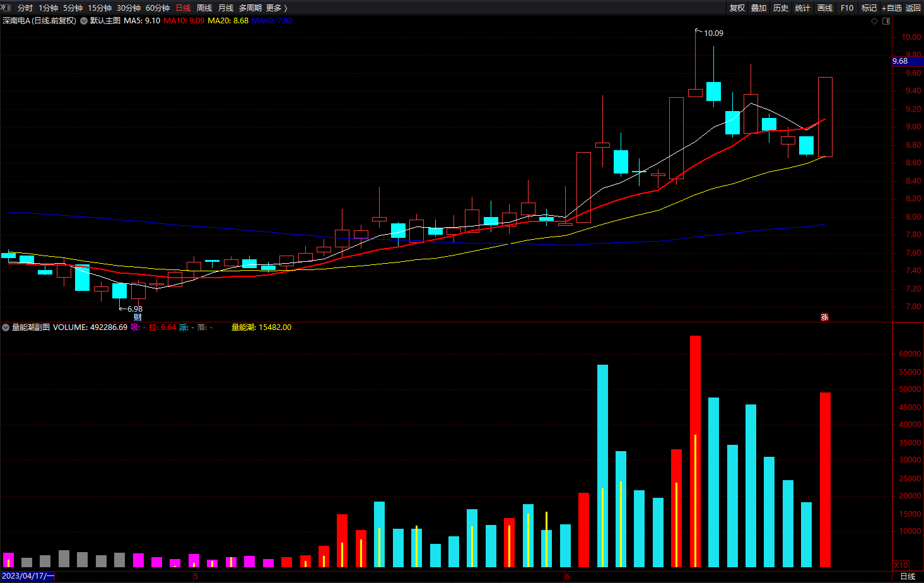Open 历史 history

point(781,8)
